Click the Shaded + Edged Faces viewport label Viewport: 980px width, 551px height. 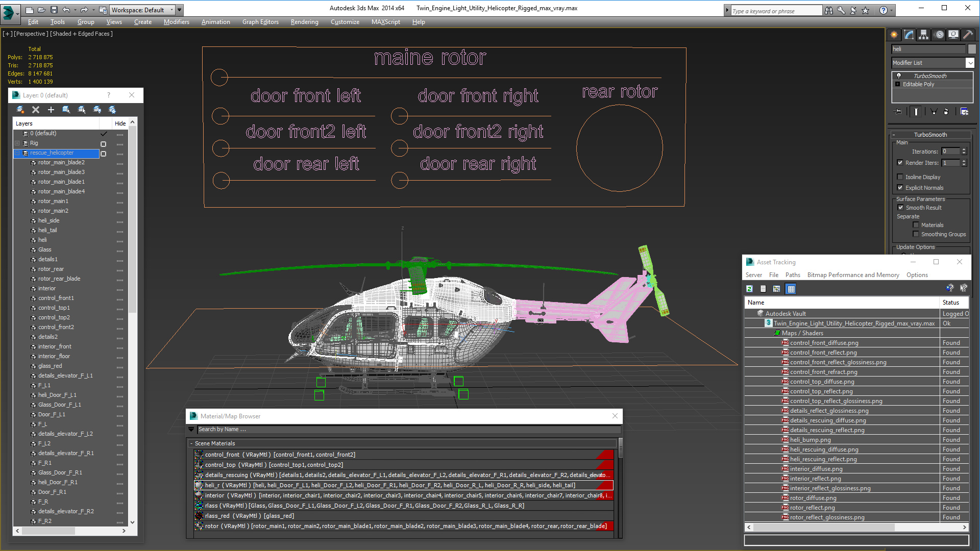pyautogui.click(x=82, y=34)
